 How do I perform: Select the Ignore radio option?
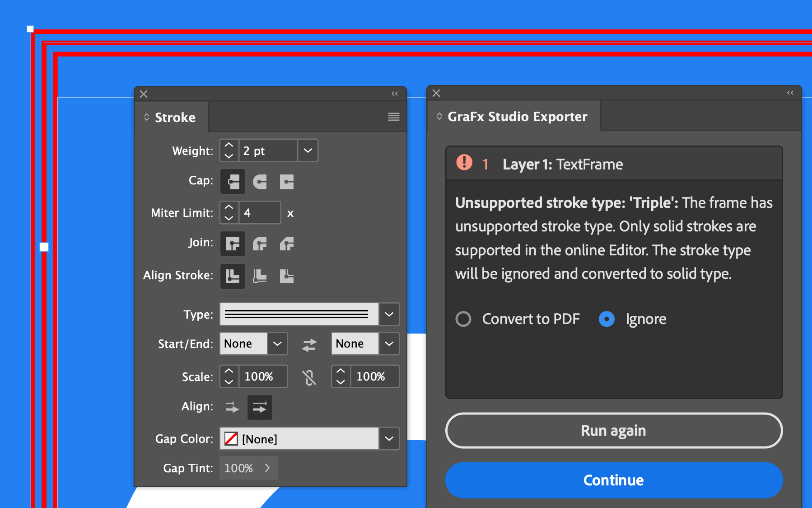tap(607, 319)
